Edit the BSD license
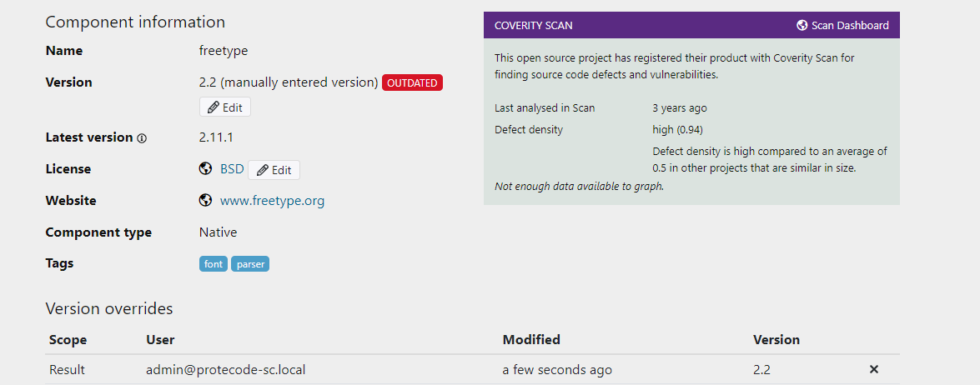Viewport: 980px width, 385px height. tap(274, 170)
